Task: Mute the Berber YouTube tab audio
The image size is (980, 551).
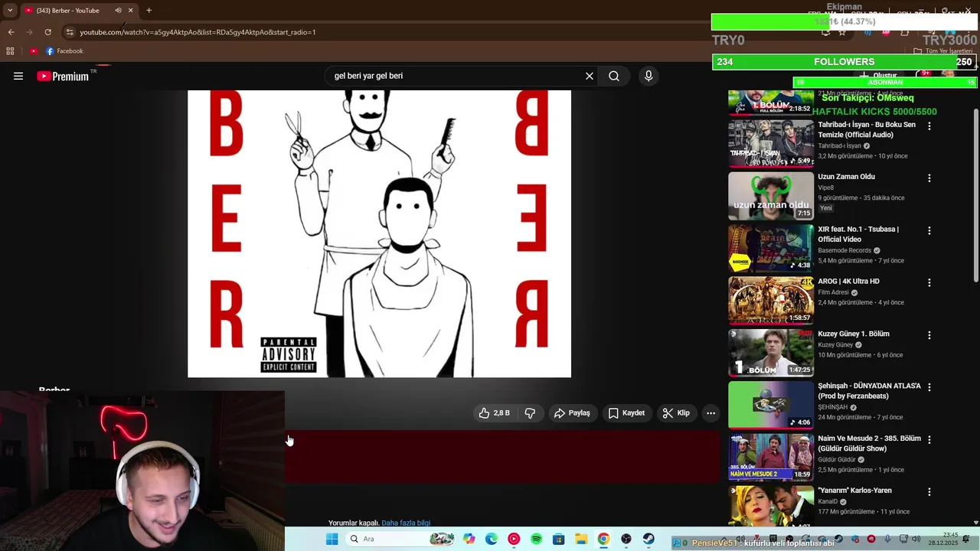Action: (x=118, y=11)
